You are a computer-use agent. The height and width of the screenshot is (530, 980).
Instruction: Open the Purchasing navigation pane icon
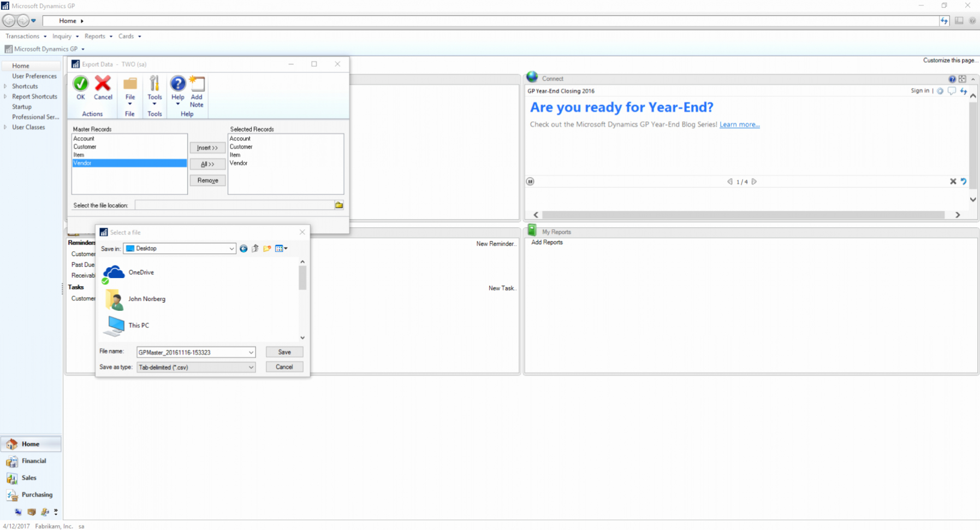(x=12, y=494)
